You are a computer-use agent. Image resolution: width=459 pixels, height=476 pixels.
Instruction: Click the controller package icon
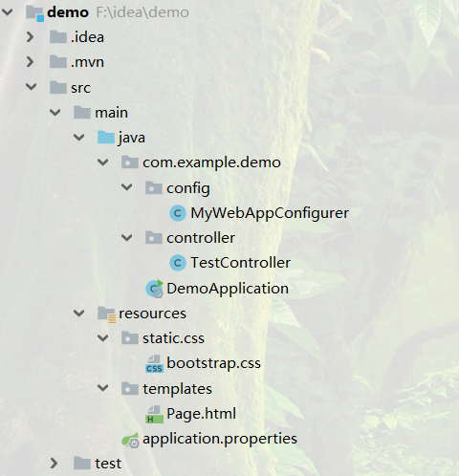click(154, 238)
